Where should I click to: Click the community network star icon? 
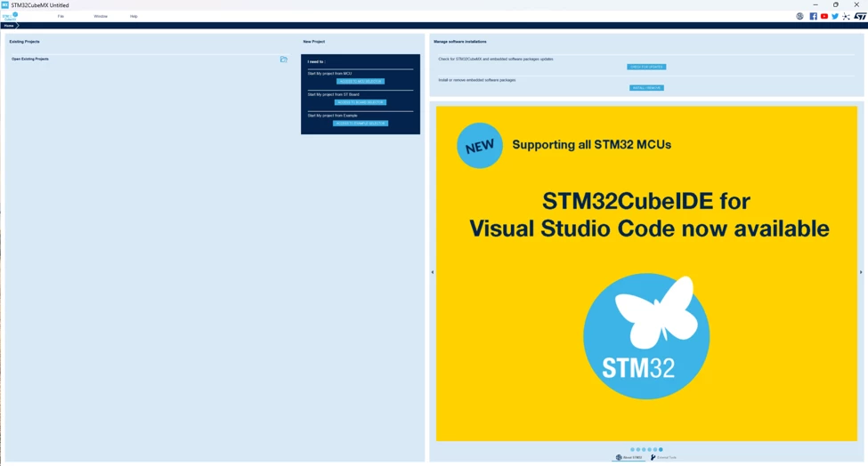click(846, 17)
